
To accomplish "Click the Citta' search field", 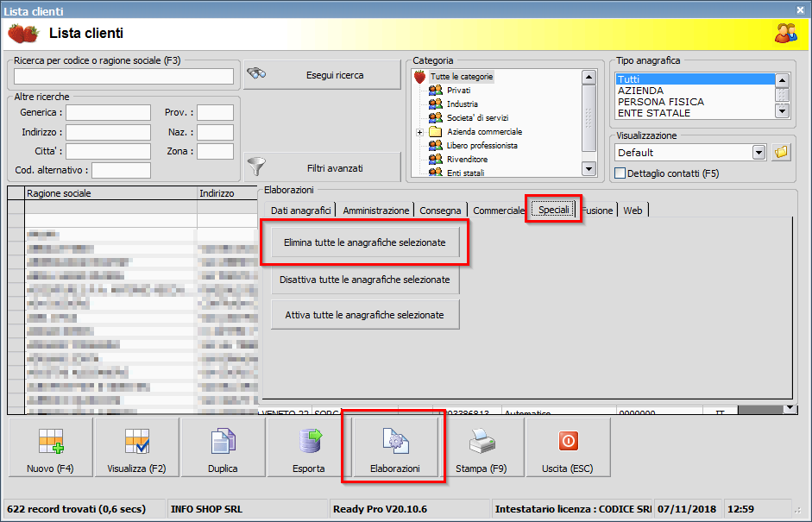I will point(108,151).
